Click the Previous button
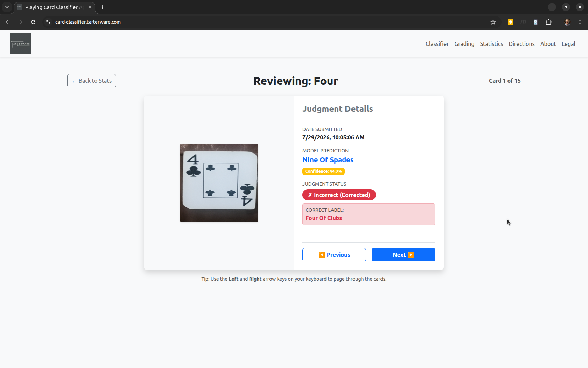This screenshot has height=368, width=588. pyautogui.click(x=334, y=255)
